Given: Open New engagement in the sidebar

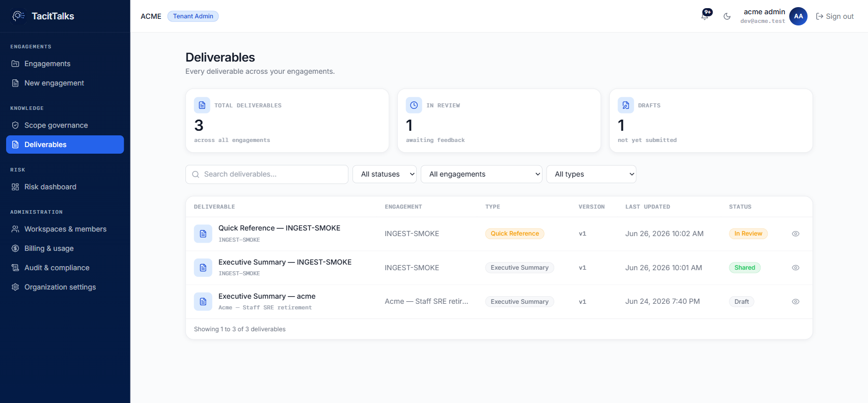Looking at the screenshot, I should pyautogui.click(x=65, y=83).
